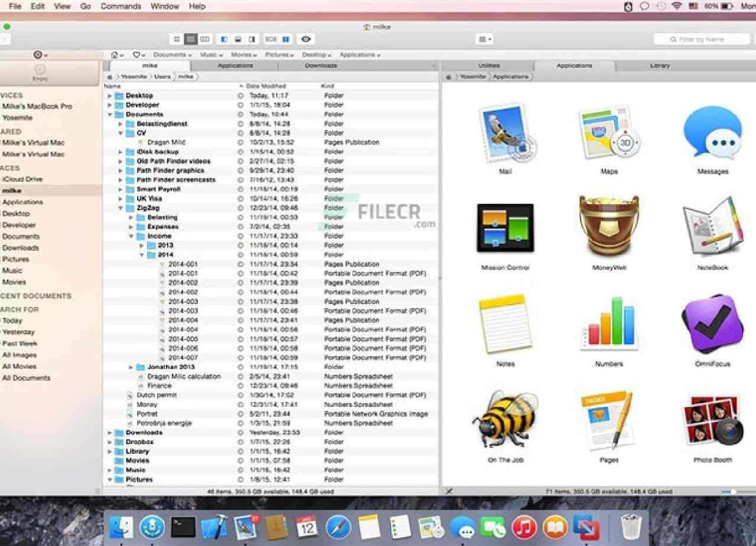
Task: Open iTunes from the Dock
Action: 523,527
